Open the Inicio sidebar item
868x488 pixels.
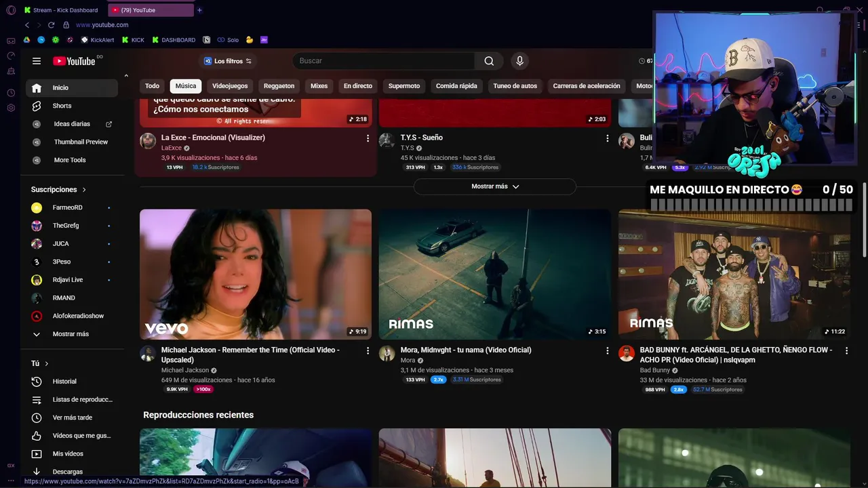[72, 87]
